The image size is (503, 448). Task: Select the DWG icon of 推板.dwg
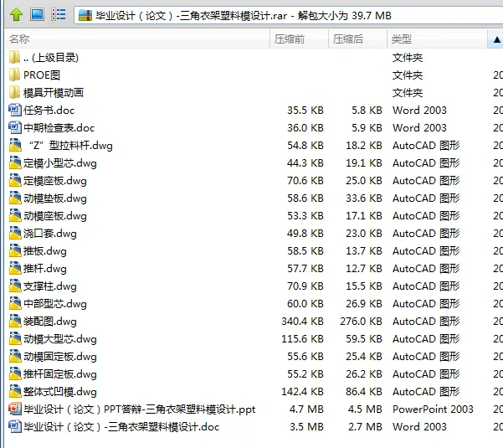(15, 251)
